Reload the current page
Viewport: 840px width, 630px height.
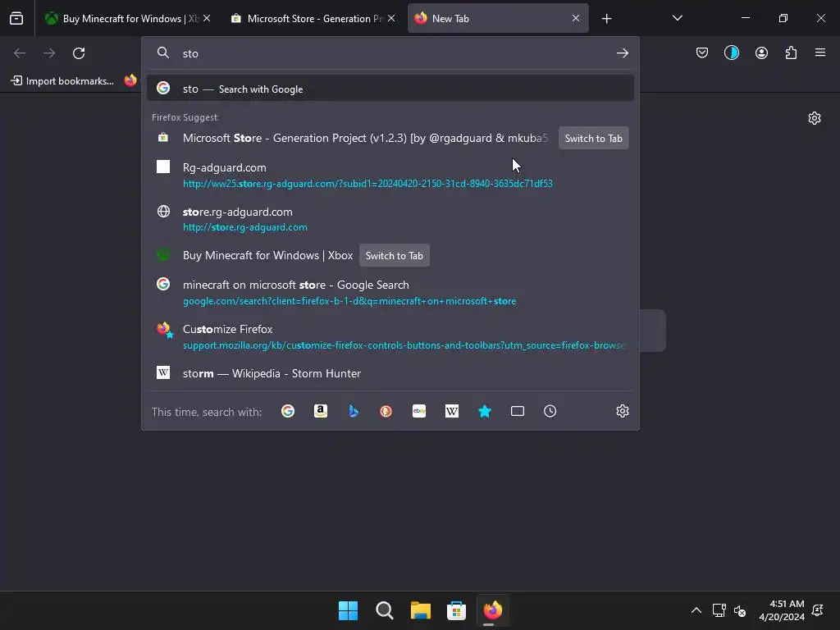tap(79, 53)
